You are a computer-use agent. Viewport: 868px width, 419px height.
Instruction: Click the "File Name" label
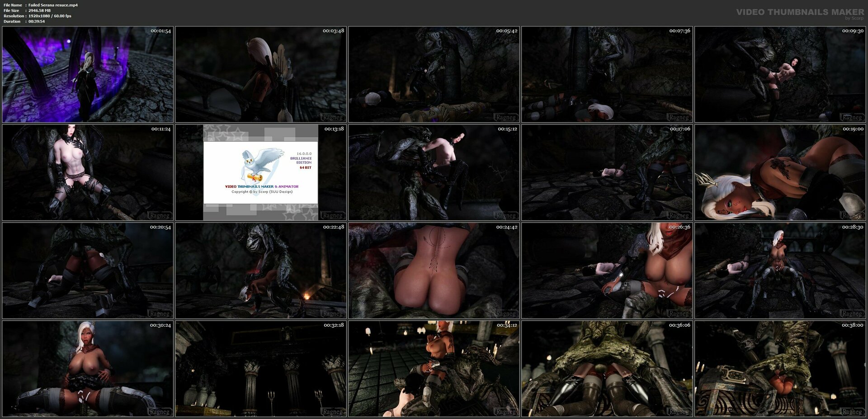[x=13, y=5]
